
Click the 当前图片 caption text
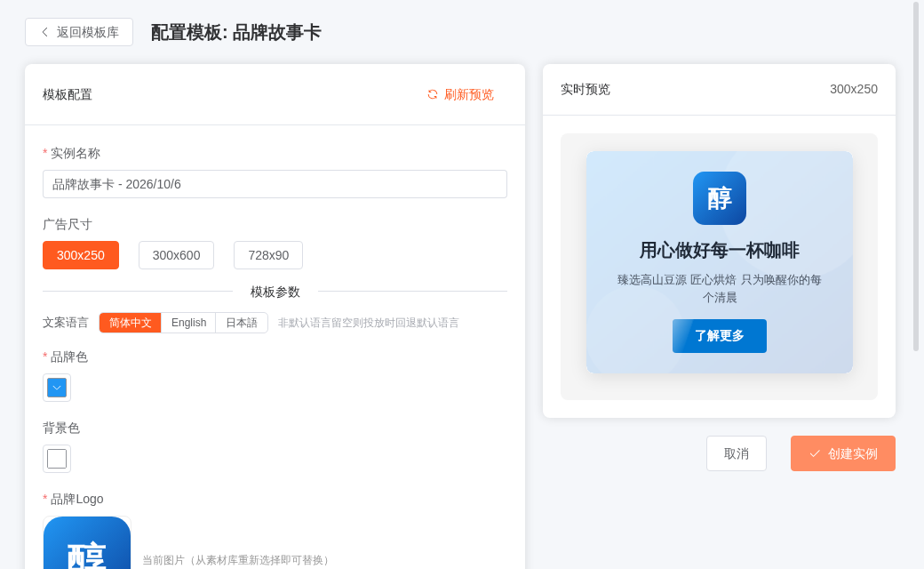(237, 560)
